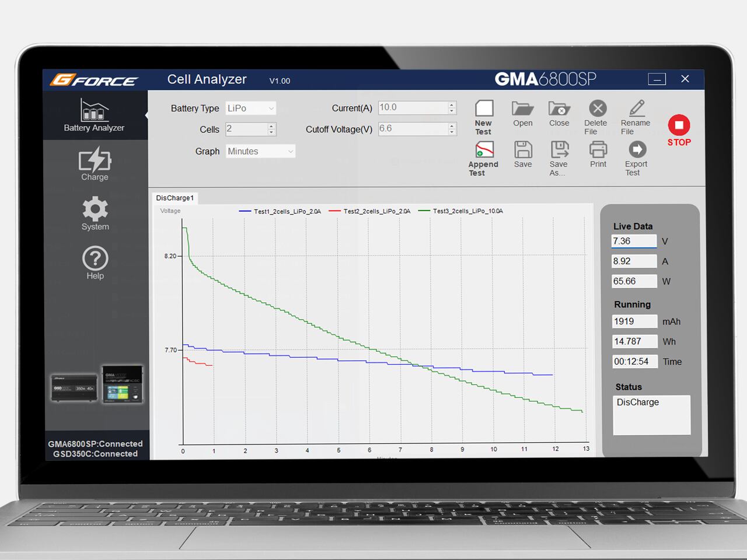Click the Close file icon
The image size is (747, 560).
click(559, 108)
